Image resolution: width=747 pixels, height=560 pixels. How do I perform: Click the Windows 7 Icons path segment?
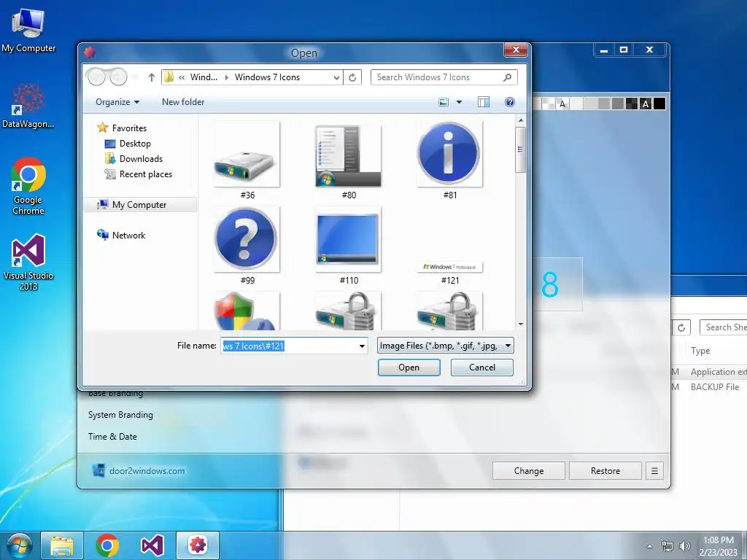pos(267,77)
